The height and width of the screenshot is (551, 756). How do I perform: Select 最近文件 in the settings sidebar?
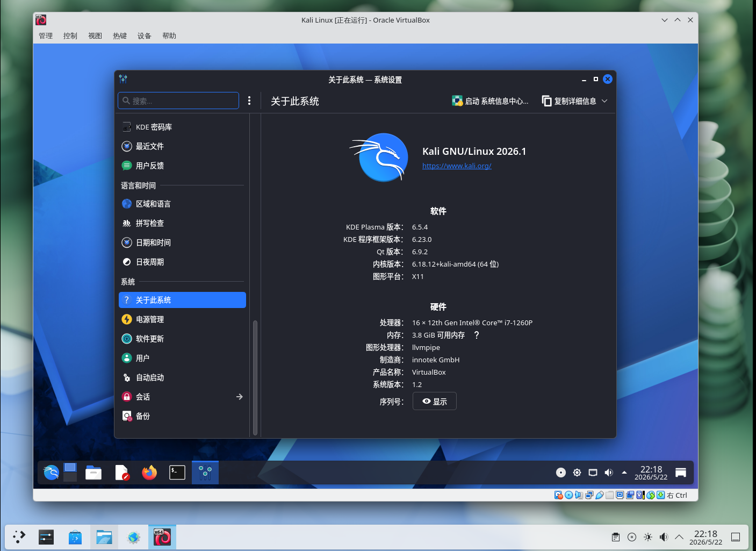coord(182,146)
